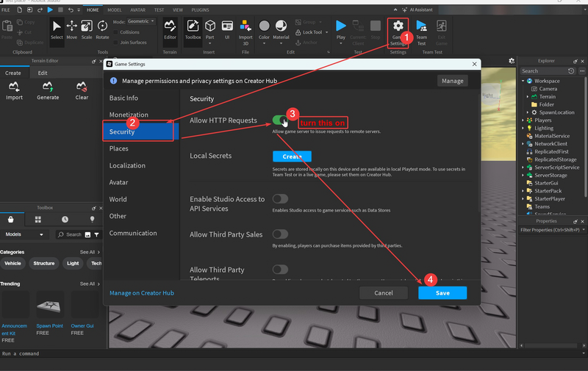This screenshot has width=588, height=371.
Task: Activate the Move tool
Action: (71, 30)
